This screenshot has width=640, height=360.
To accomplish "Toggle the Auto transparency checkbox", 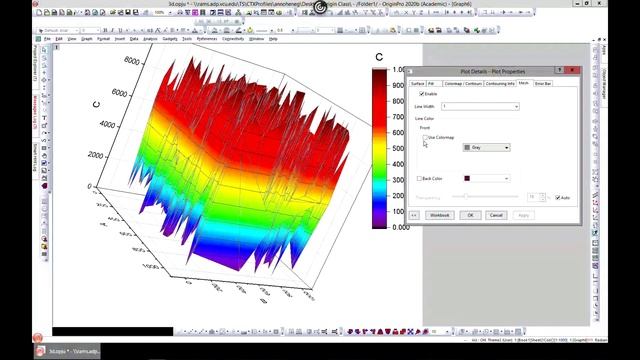I will pos(558,198).
